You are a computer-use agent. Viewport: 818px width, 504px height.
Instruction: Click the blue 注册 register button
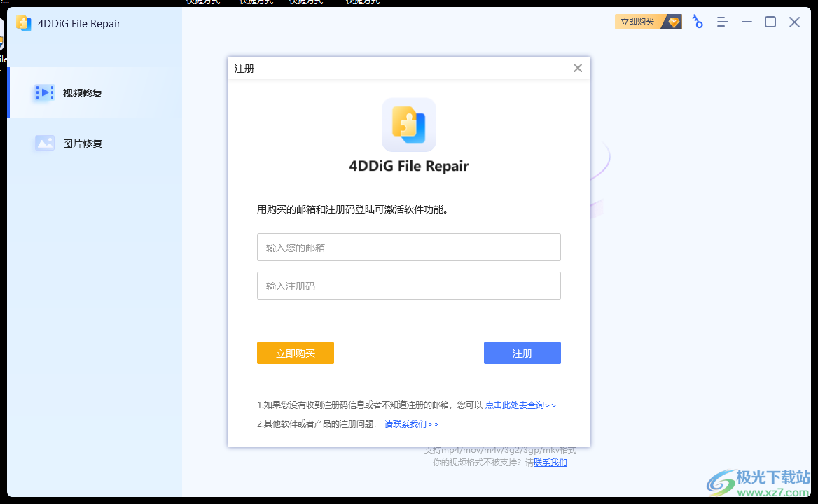(x=522, y=353)
